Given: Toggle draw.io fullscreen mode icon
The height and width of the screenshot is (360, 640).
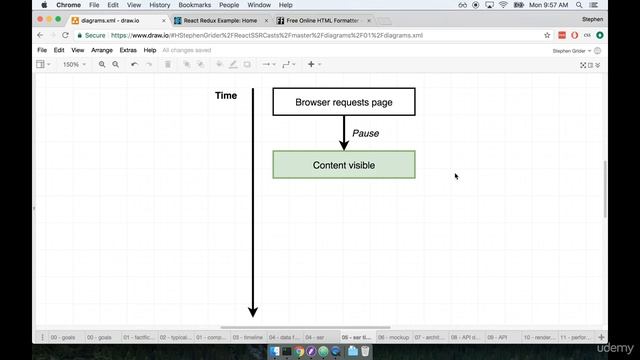Looking at the screenshot, I should tap(583, 65).
